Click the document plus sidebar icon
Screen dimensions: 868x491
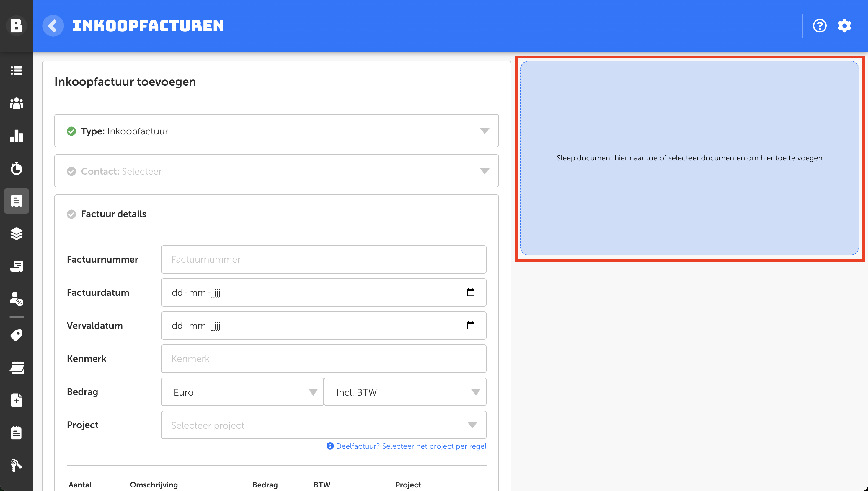pyautogui.click(x=16, y=400)
